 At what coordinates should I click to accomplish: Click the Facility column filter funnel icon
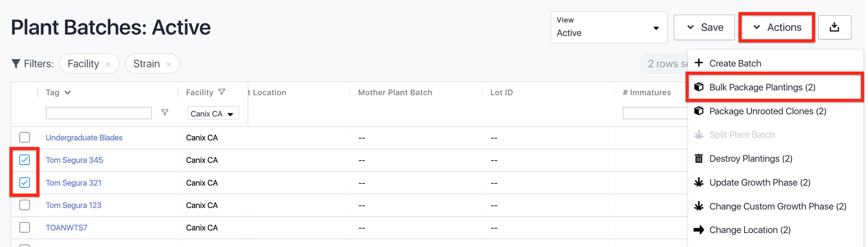click(x=222, y=92)
